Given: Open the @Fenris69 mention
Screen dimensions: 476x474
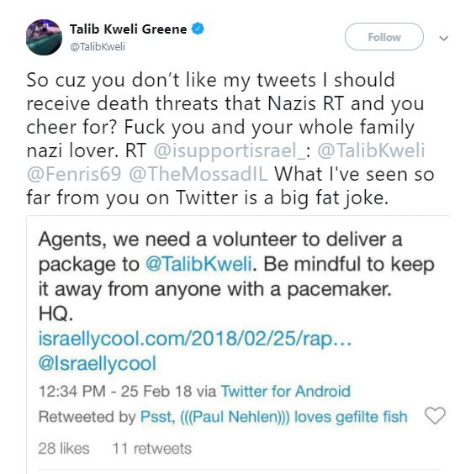Looking at the screenshot, I should 74,174.
